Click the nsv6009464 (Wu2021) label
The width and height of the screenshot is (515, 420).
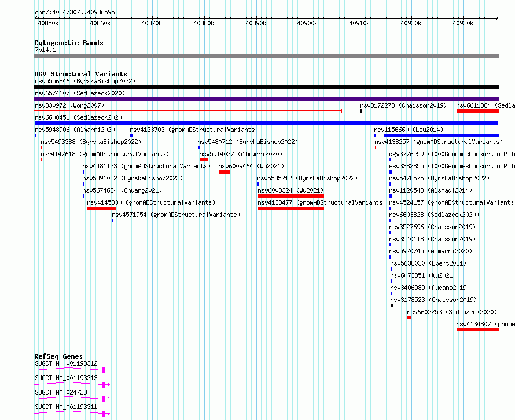tap(251, 166)
